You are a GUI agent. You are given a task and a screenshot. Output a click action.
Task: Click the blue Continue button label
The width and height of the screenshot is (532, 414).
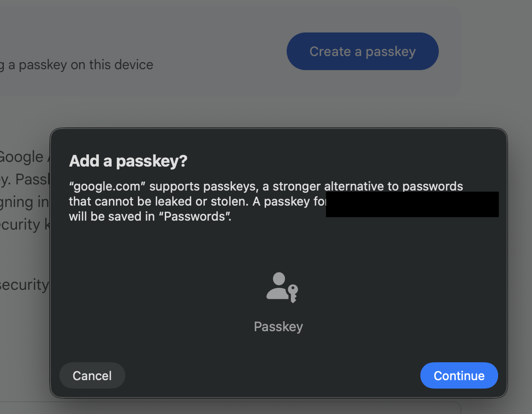[459, 375]
